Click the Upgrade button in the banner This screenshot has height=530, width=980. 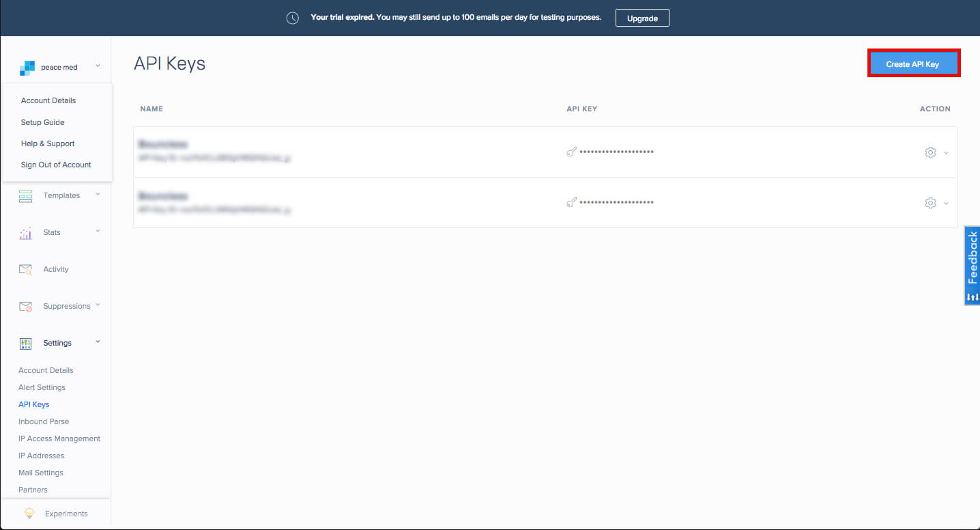pyautogui.click(x=642, y=18)
